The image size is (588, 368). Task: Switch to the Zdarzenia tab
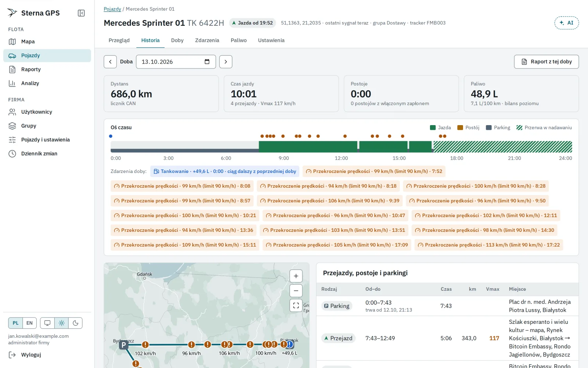click(207, 40)
